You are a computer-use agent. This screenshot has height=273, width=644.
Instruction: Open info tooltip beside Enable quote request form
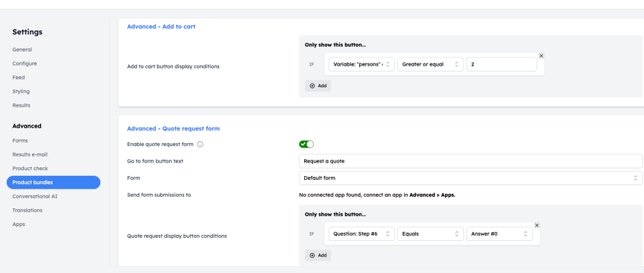200,144
